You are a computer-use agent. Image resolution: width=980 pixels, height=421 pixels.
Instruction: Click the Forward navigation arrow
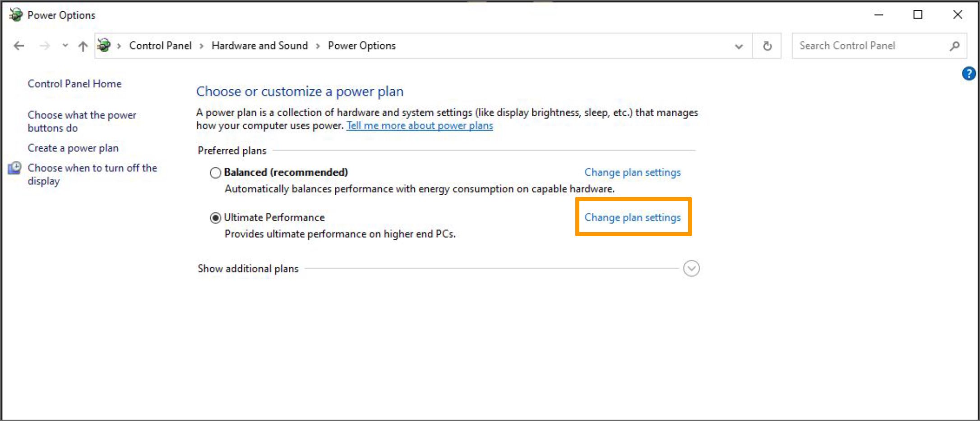[x=44, y=46]
